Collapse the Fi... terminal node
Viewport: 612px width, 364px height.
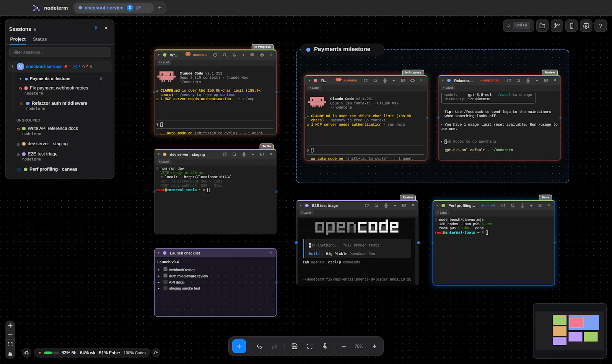point(309,81)
